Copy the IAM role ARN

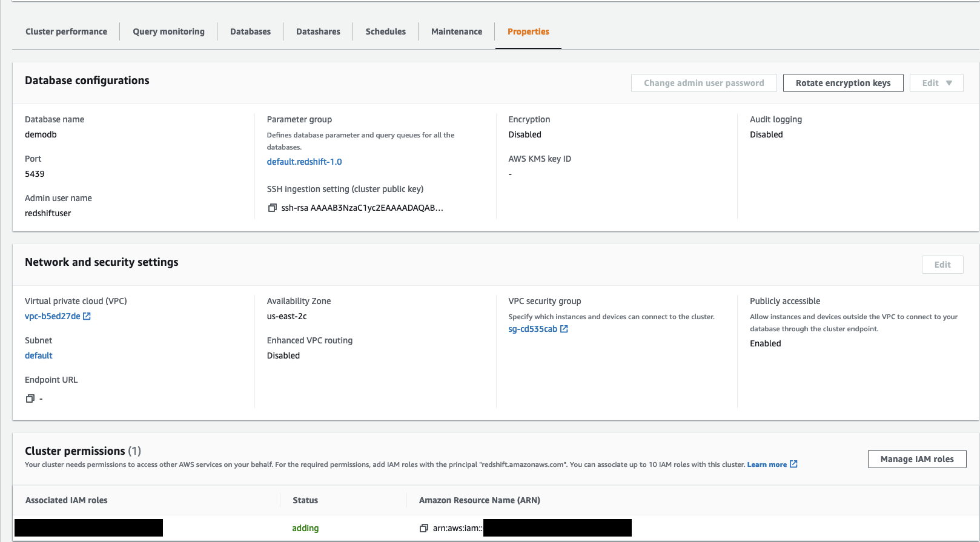tap(424, 528)
